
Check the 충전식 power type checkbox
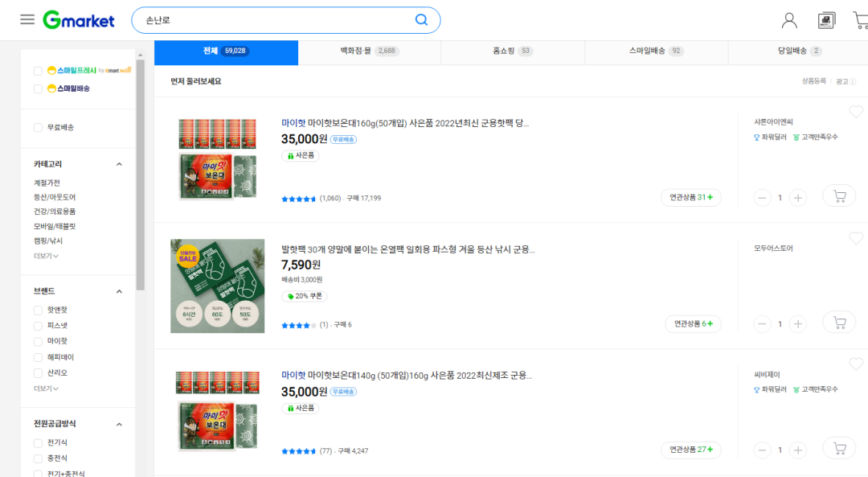pyautogui.click(x=38, y=458)
